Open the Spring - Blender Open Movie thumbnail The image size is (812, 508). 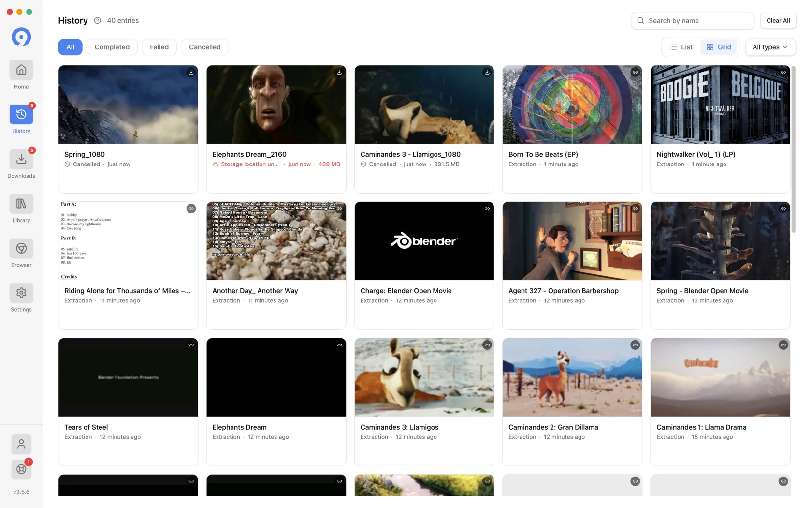(x=720, y=241)
